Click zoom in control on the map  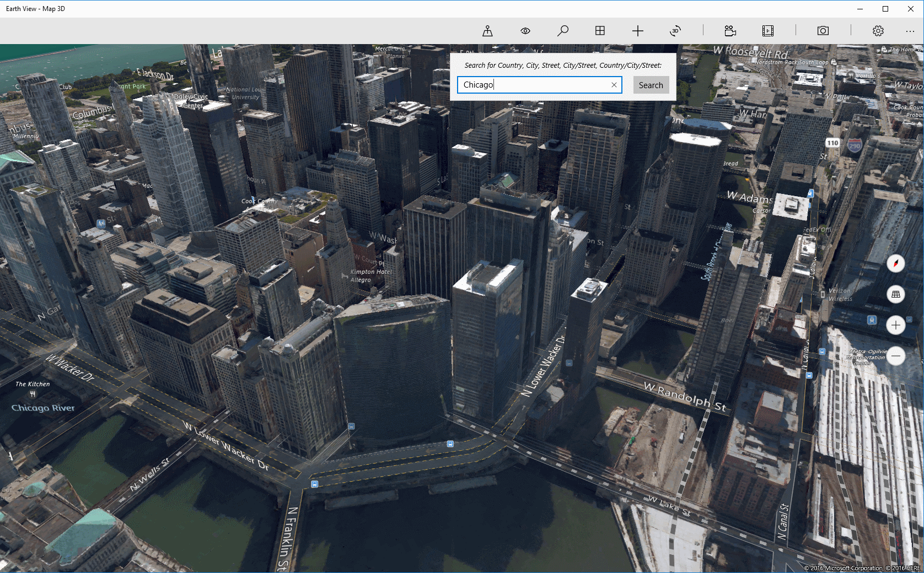tap(895, 325)
